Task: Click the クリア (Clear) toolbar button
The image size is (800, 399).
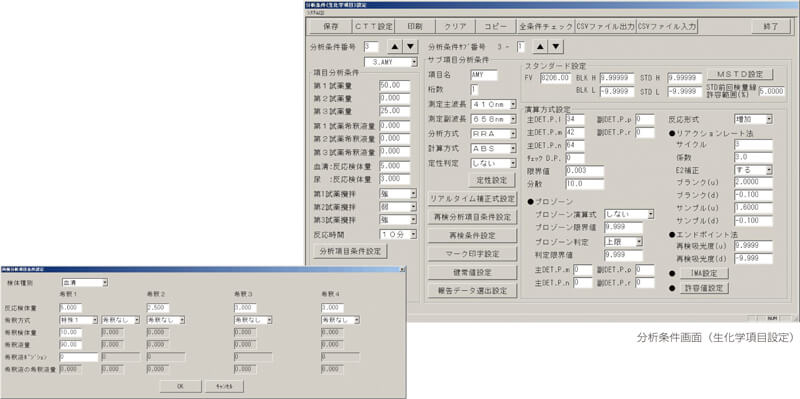Action: 455,27
